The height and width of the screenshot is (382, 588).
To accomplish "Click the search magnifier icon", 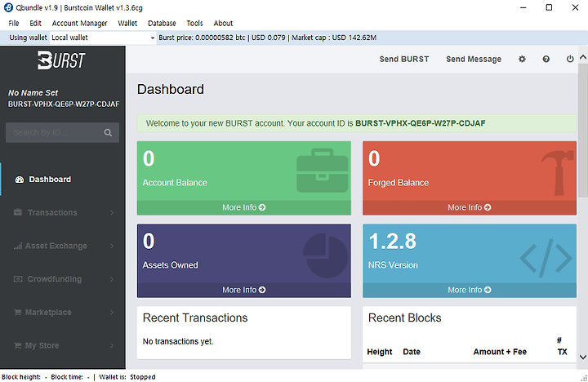I will pos(108,133).
